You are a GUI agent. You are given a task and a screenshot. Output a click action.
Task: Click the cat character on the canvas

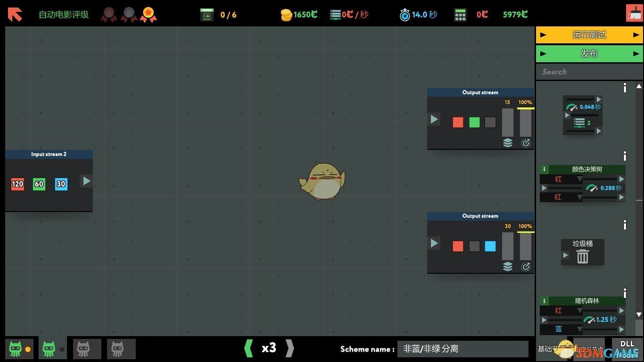(322, 181)
